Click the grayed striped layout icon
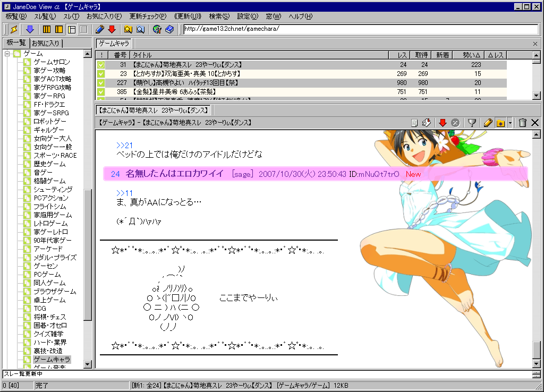Image resolution: width=544 pixels, height=392 pixels. pos(83,30)
